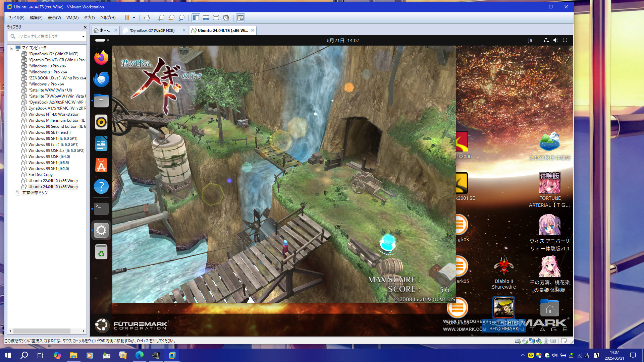Open the Ubuntu clock showing 6月21日 14:07

[343, 41]
